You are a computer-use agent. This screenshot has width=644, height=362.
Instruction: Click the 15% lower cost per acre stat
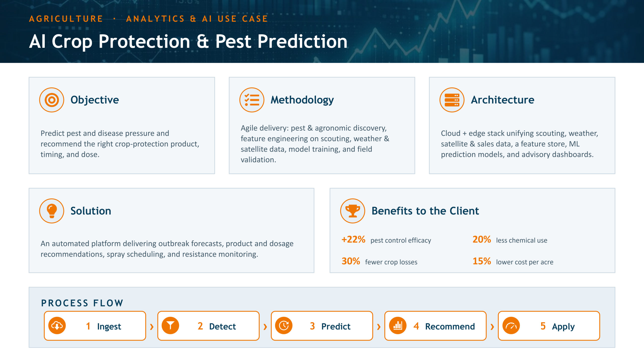513,261
